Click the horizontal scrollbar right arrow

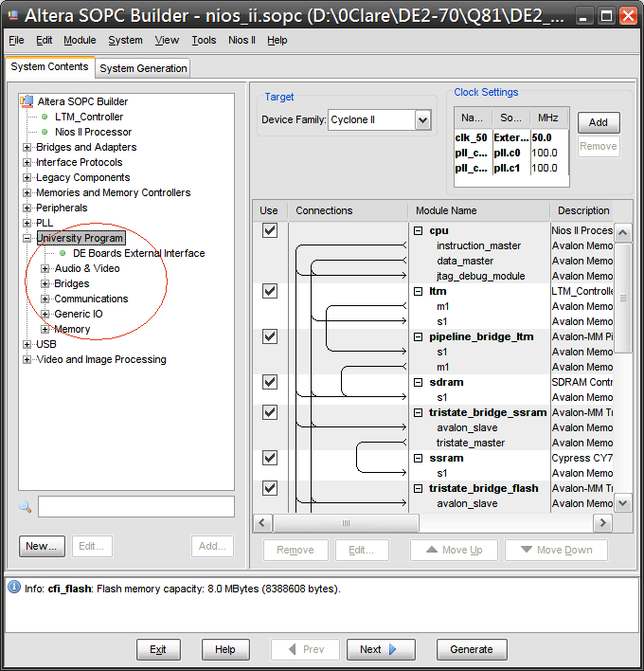click(x=603, y=522)
